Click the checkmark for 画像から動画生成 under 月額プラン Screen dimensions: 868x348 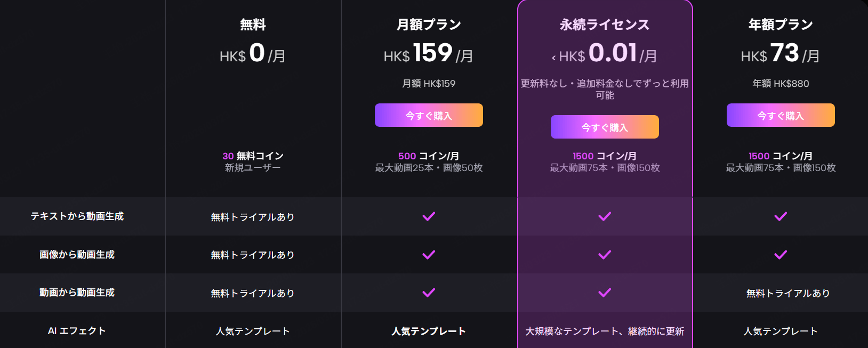click(429, 255)
